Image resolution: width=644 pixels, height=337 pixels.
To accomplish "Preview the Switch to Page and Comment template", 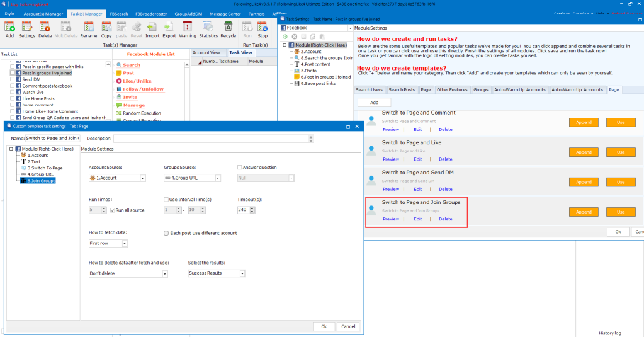I will coord(391,130).
